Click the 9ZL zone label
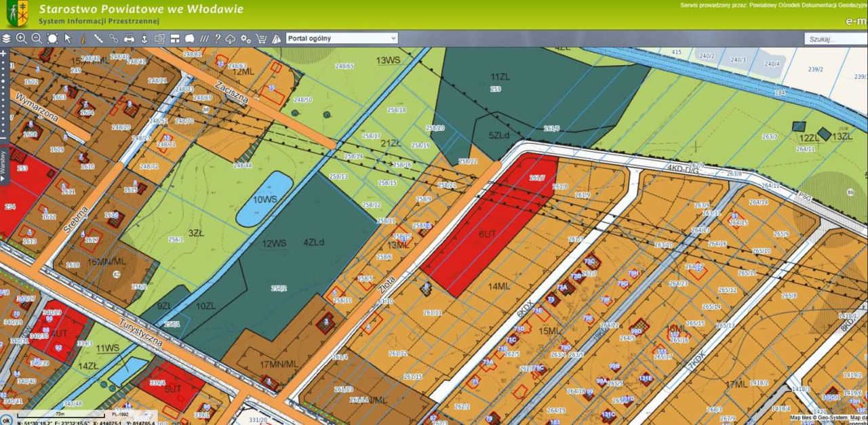 164,306
